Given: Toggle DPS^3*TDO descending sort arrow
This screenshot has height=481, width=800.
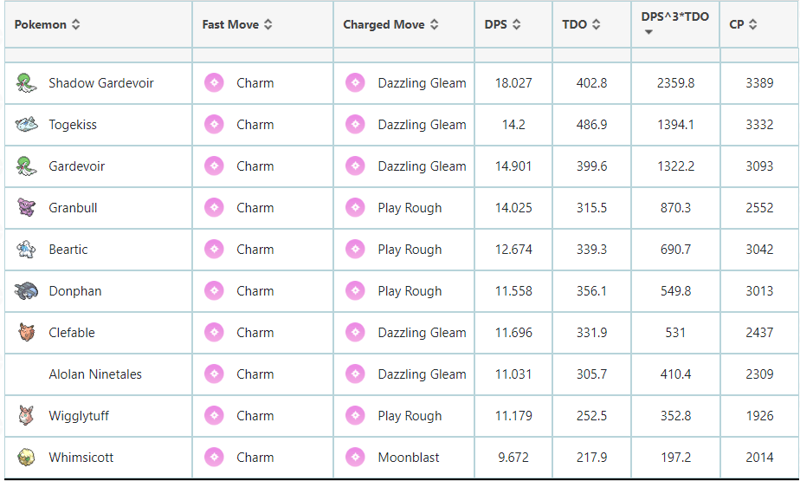Looking at the screenshot, I should pyautogui.click(x=648, y=32).
